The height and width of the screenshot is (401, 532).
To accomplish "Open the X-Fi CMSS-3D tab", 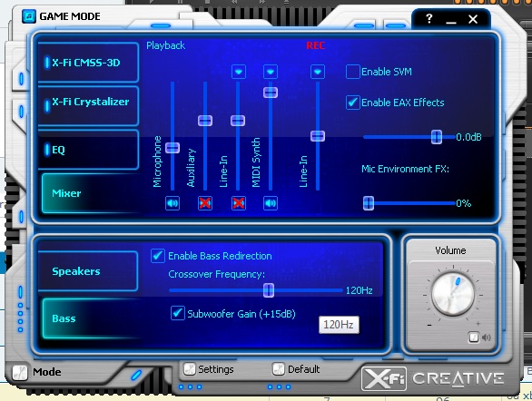I will point(88,63).
